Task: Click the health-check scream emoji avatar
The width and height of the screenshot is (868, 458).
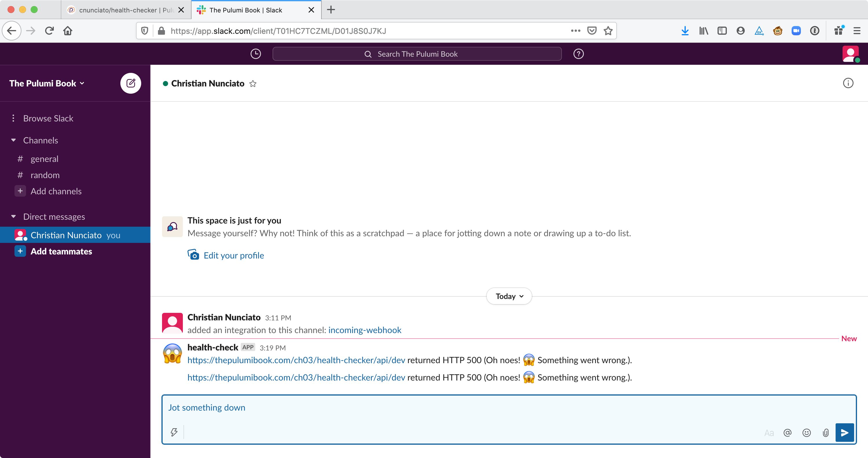Action: 172,353
